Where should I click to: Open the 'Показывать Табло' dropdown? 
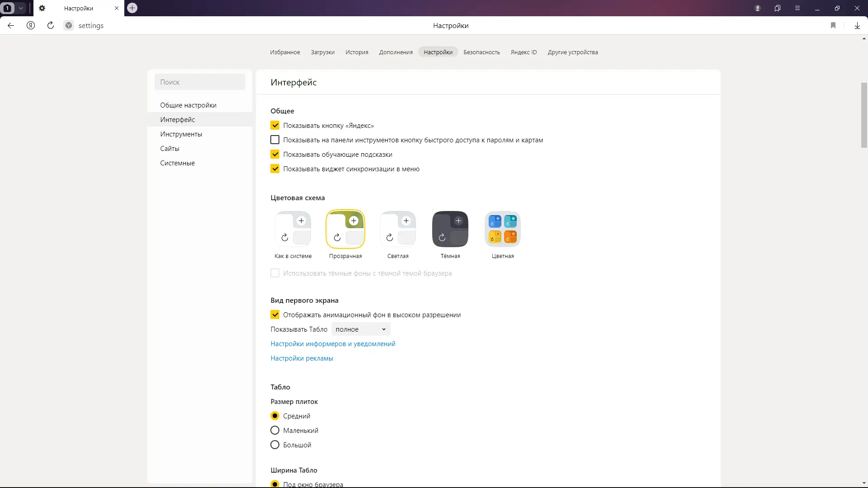[x=360, y=329]
